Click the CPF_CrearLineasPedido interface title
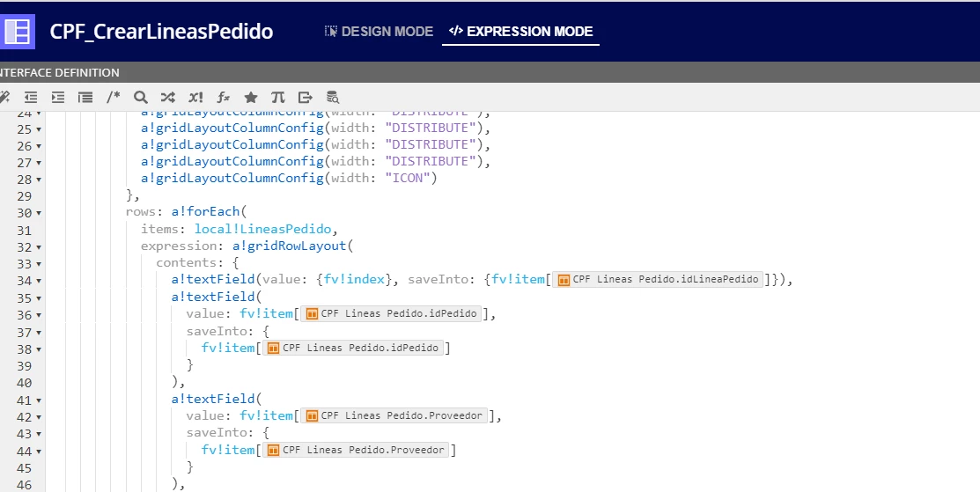 pos(161,31)
